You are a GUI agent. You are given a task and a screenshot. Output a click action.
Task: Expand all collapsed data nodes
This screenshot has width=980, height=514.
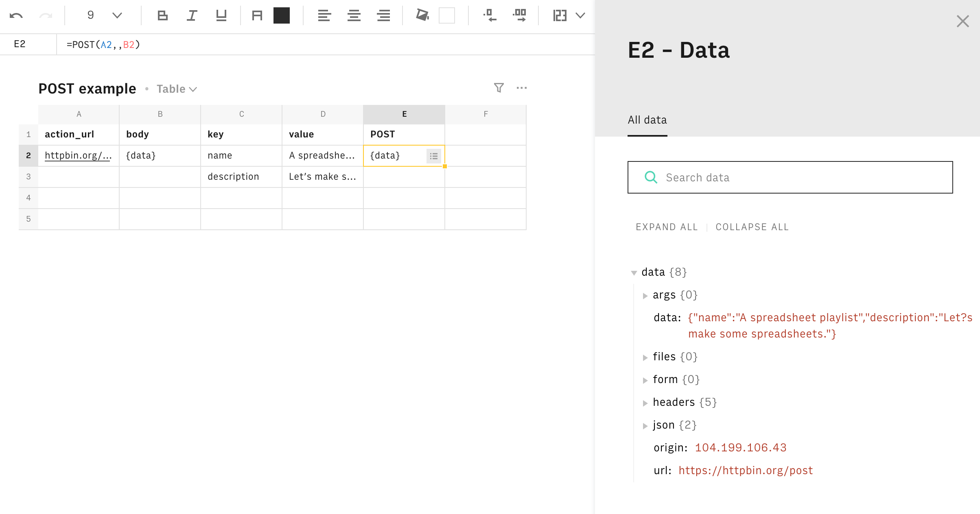click(666, 227)
